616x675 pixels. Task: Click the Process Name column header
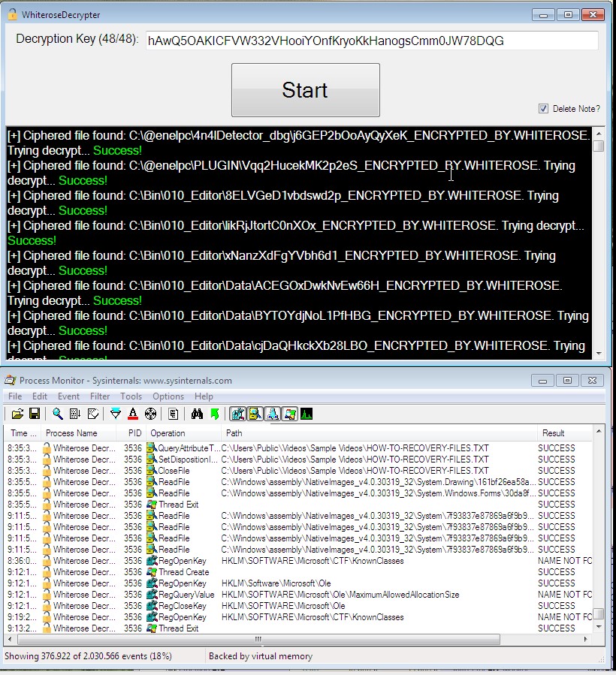pos(78,433)
